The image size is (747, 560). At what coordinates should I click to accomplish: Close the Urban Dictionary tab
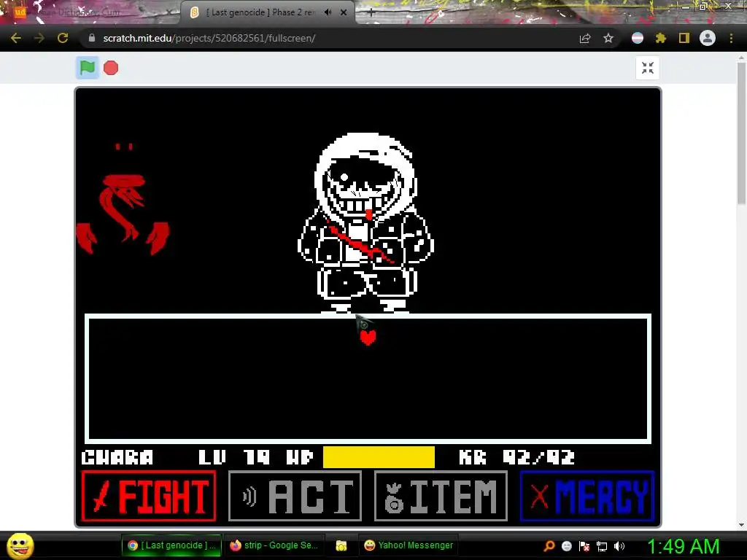(169, 13)
